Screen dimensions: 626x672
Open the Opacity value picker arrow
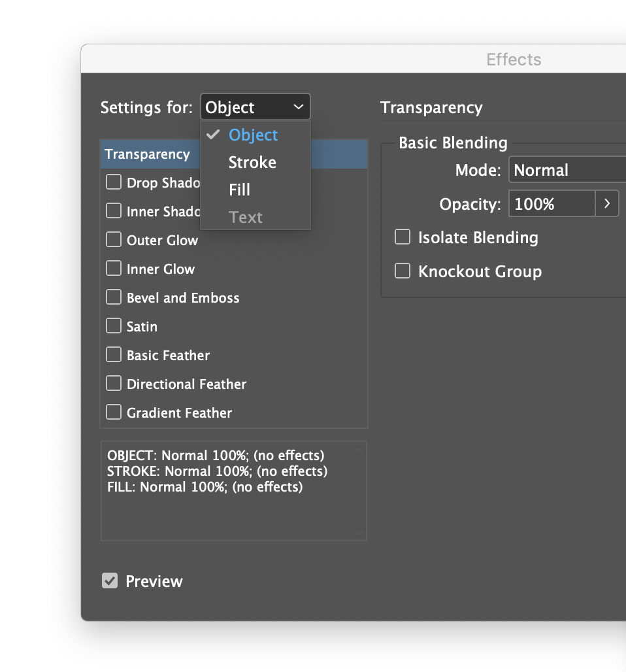[608, 203]
